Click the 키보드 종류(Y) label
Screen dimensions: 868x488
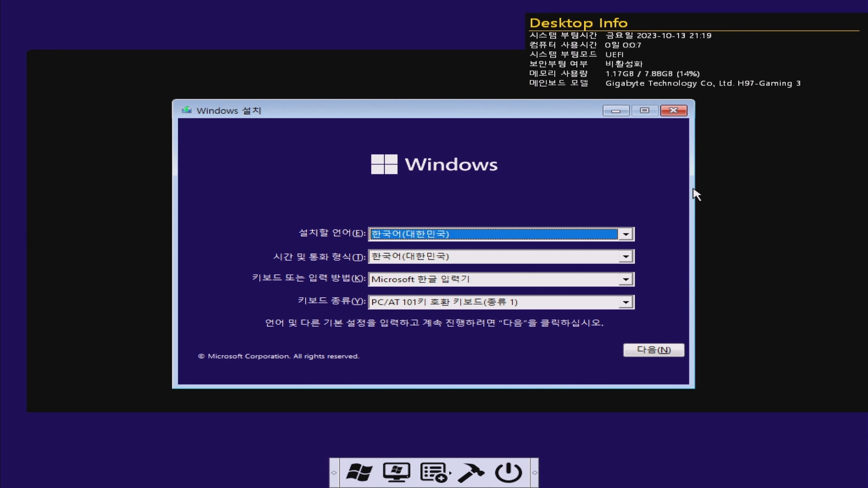click(331, 300)
